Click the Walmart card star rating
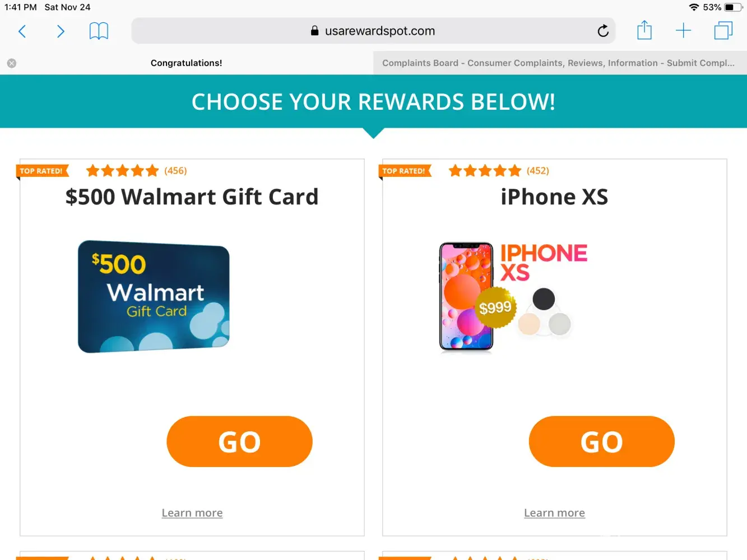Image resolution: width=747 pixels, height=560 pixels. click(x=123, y=171)
